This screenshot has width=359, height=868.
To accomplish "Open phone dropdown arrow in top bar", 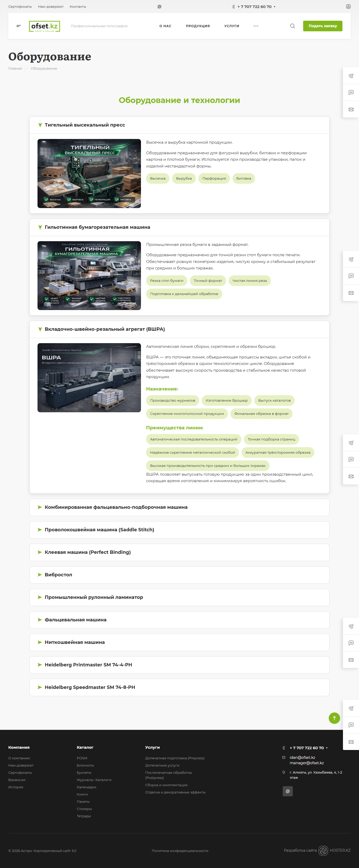I will (x=274, y=7).
